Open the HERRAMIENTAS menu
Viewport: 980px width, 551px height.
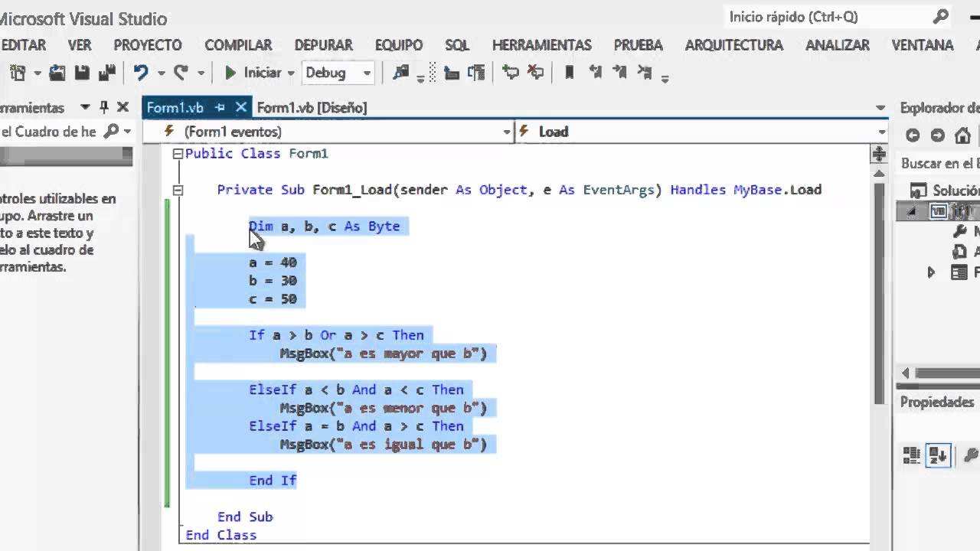tap(541, 45)
